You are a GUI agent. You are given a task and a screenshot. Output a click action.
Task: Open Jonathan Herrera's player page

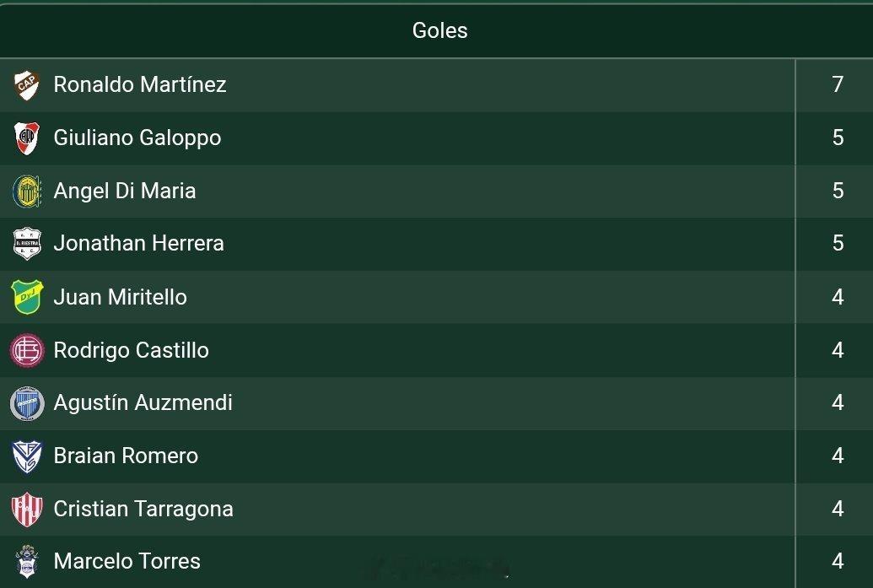pyautogui.click(x=138, y=243)
